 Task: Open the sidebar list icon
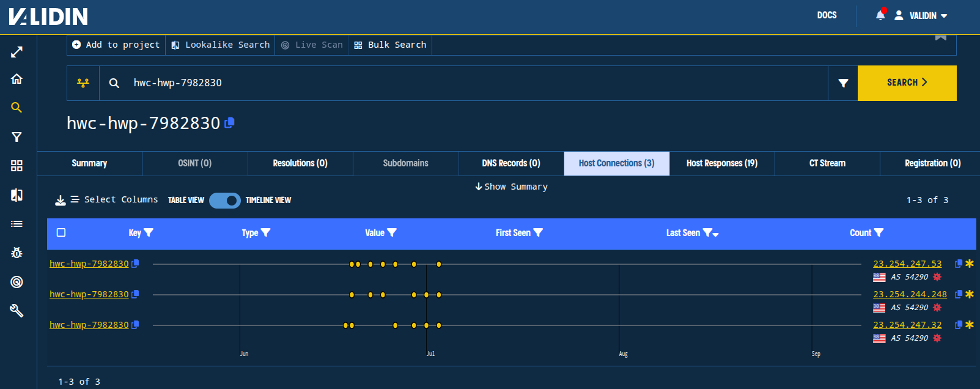(x=17, y=224)
